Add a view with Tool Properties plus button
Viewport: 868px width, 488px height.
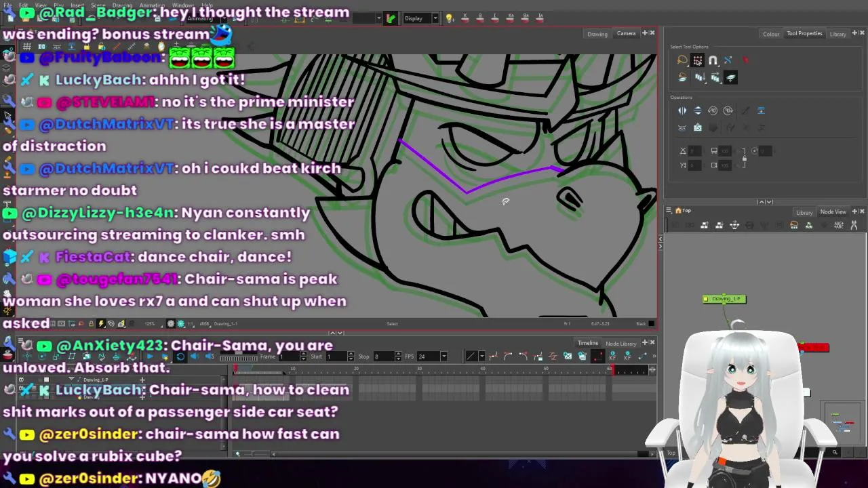(854, 33)
